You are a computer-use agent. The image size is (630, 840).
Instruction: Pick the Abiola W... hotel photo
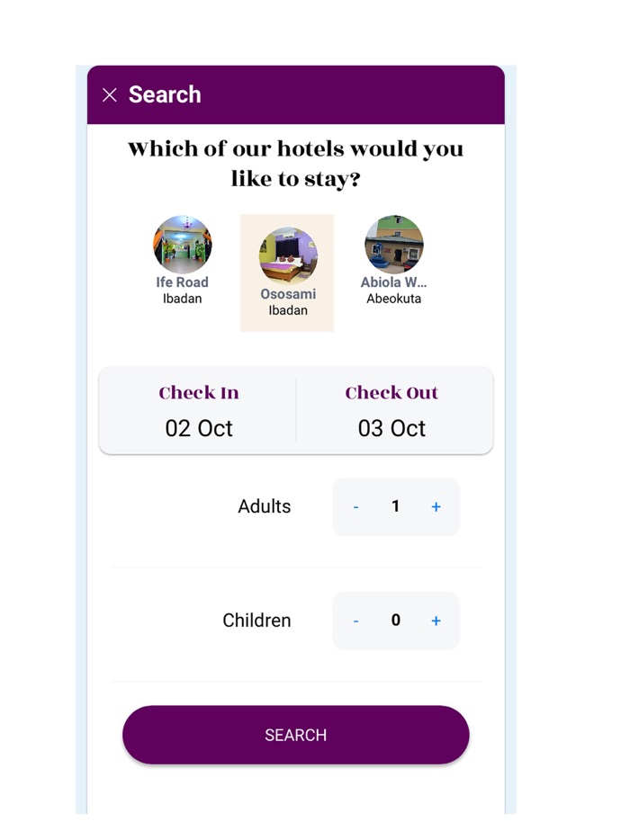[393, 245]
